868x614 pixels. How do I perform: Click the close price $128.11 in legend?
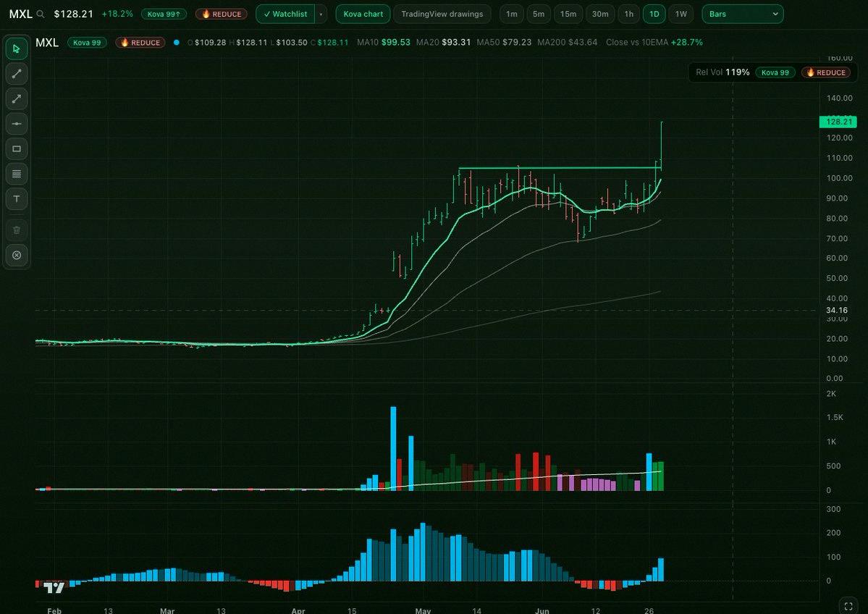(329, 42)
